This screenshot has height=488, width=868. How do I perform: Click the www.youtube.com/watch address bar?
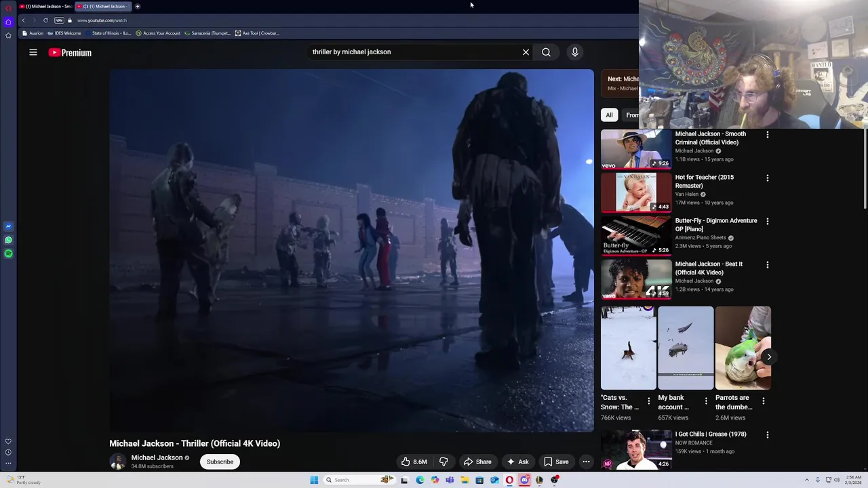tap(102, 20)
